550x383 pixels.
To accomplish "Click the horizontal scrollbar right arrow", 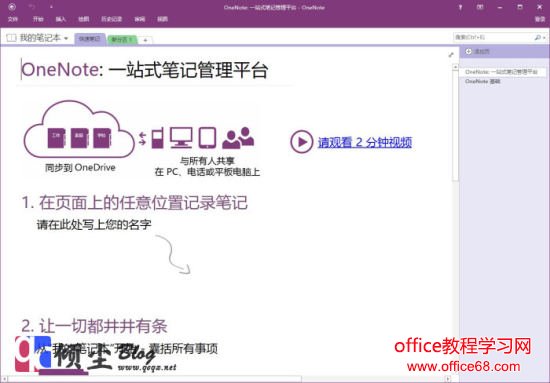I will point(449,379).
